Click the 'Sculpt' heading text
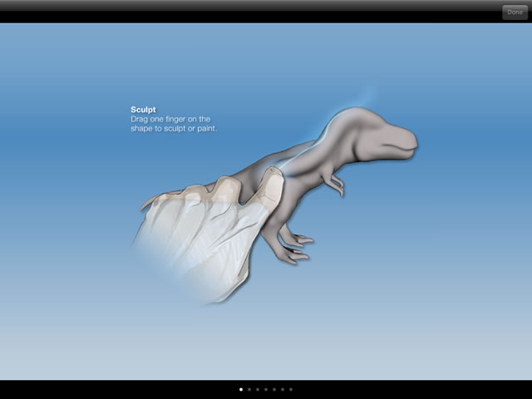The image size is (532, 399). tap(143, 110)
